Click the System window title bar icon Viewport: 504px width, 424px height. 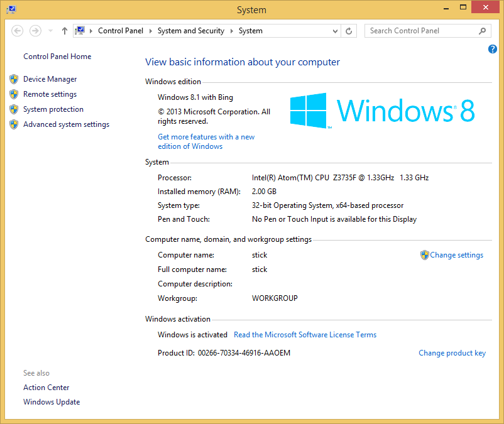pyautogui.click(x=11, y=9)
